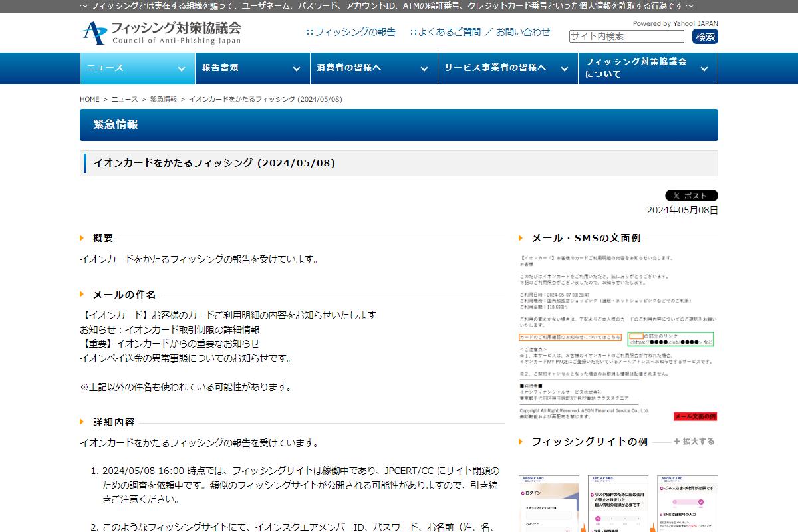Expand chevron beside 消費者の皆様へ menu
Viewport: 798px width, 532px height.
[x=424, y=68]
